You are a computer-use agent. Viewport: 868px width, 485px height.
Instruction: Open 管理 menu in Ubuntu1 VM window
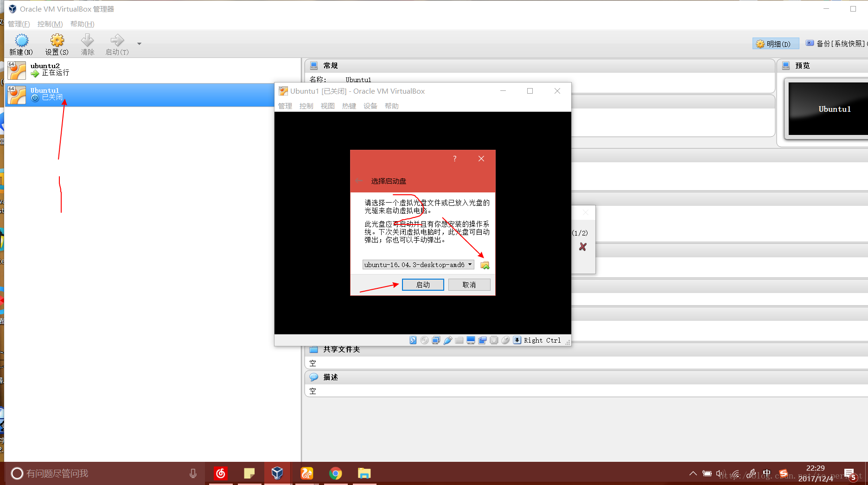click(285, 106)
